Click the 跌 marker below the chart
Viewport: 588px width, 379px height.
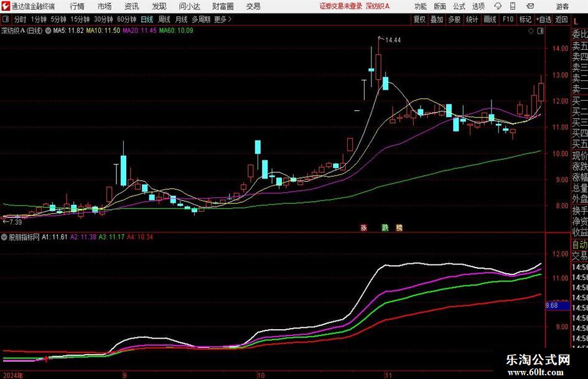click(385, 227)
